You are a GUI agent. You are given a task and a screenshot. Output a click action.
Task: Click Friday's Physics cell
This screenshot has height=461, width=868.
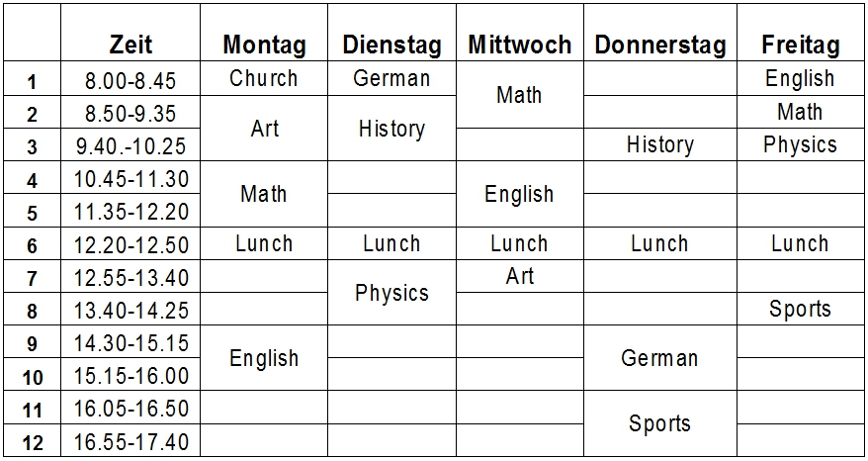(801, 144)
